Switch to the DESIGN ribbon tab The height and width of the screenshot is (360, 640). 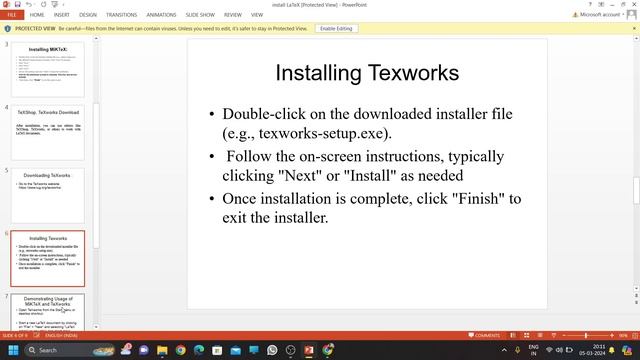pyautogui.click(x=88, y=15)
